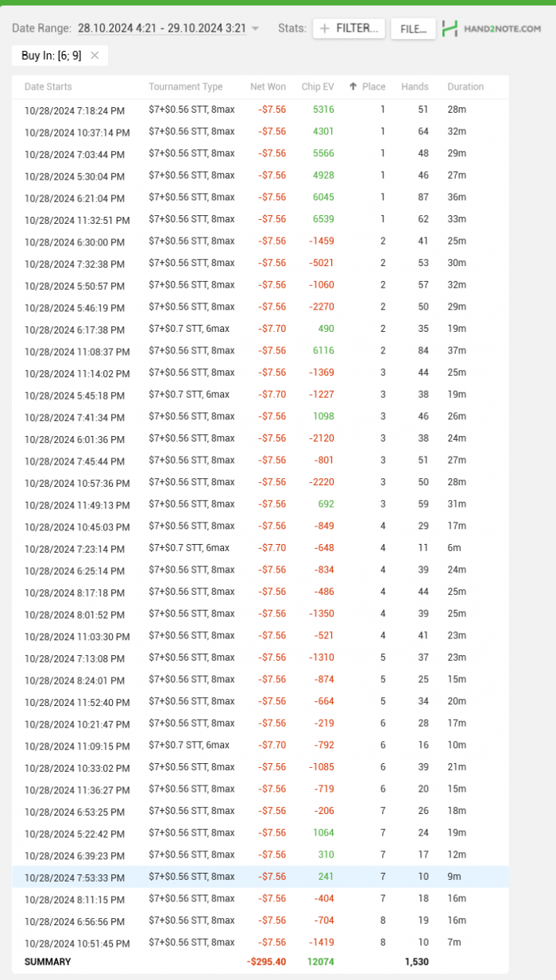Sort by Date Starts column header

(48, 87)
